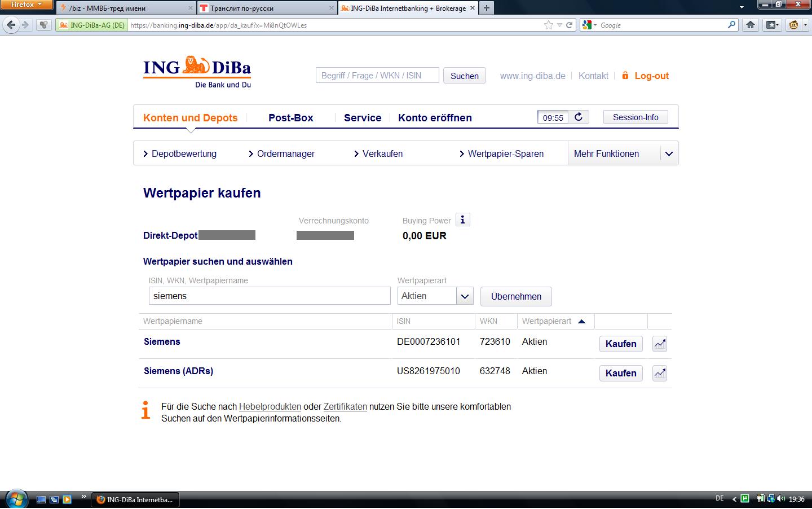812x509 pixels.
Task: Click the siemens security name field
Action: coord(270,296)
